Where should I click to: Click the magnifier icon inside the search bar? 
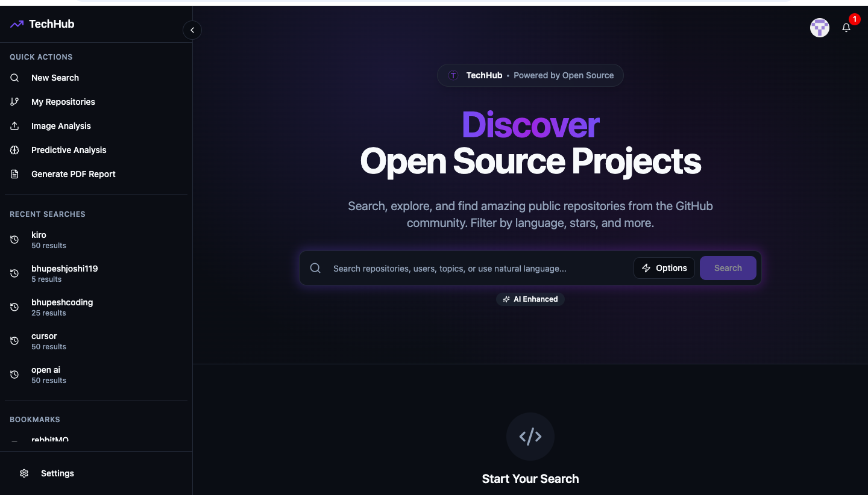(x=315, y=268)
